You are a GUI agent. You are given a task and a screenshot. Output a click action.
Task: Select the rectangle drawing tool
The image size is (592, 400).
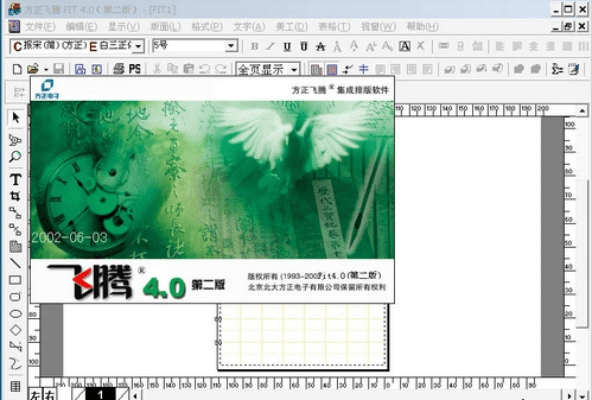pos(15,280)
